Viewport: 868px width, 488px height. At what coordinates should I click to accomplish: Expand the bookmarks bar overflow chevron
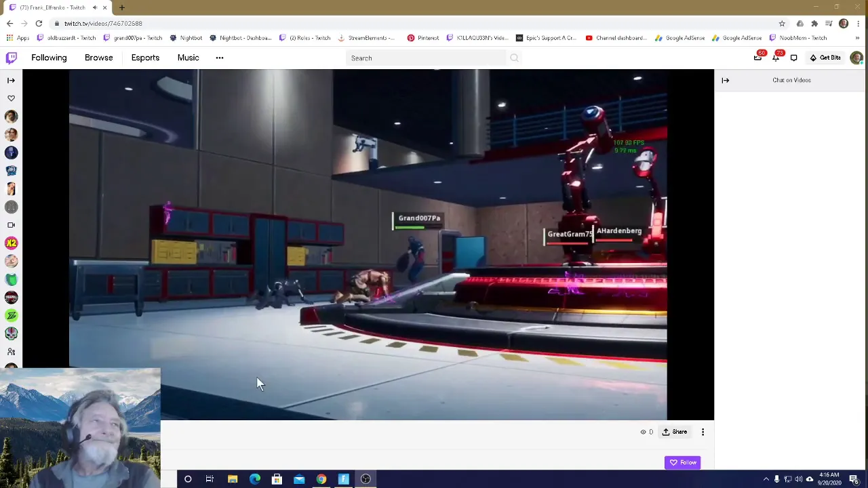pos(858,38)
